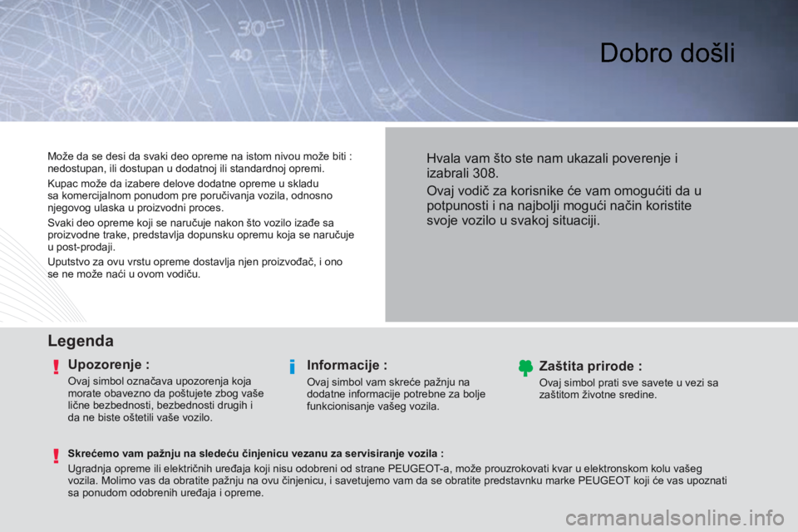This screenshot has height=532, width=798.
Task: Click the green tree icon beside Zaštita prirode
Action: [525, 367]
